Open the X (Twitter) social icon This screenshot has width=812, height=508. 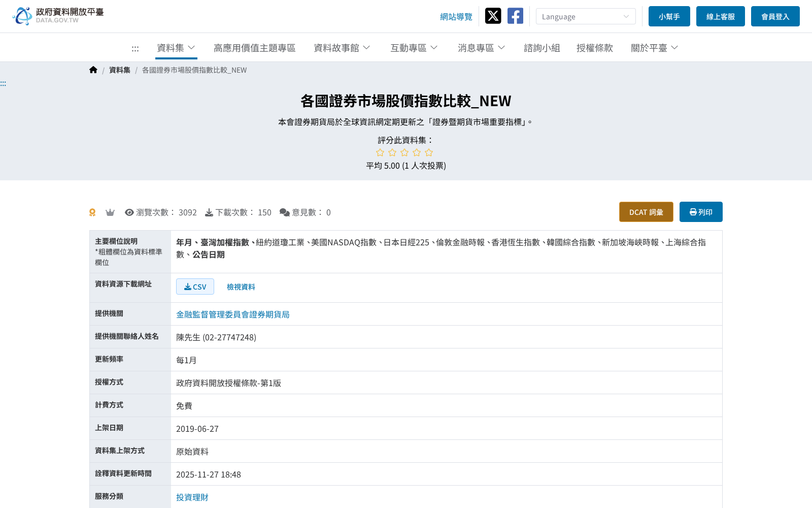pyautogui.click(x=493, y=16)
